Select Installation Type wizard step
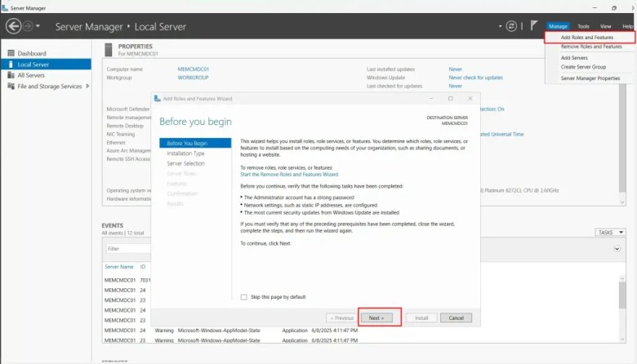Image resolution: width=637 pixels, height=364 pixels. (x=185, y=153)
